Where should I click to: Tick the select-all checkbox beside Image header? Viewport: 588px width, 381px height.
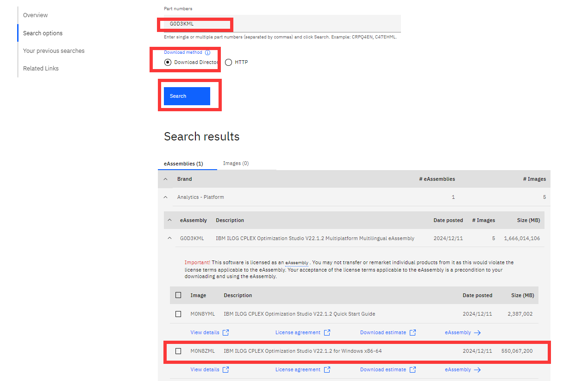[178, 295]
